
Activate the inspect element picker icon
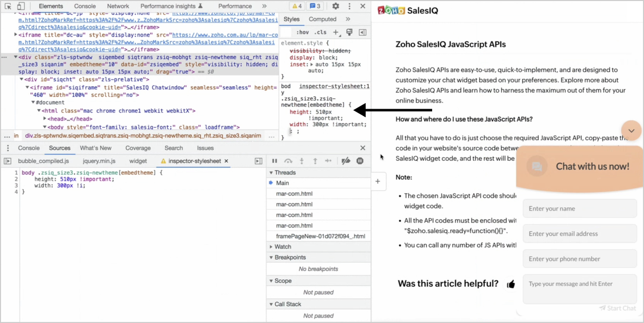(8, 6)
